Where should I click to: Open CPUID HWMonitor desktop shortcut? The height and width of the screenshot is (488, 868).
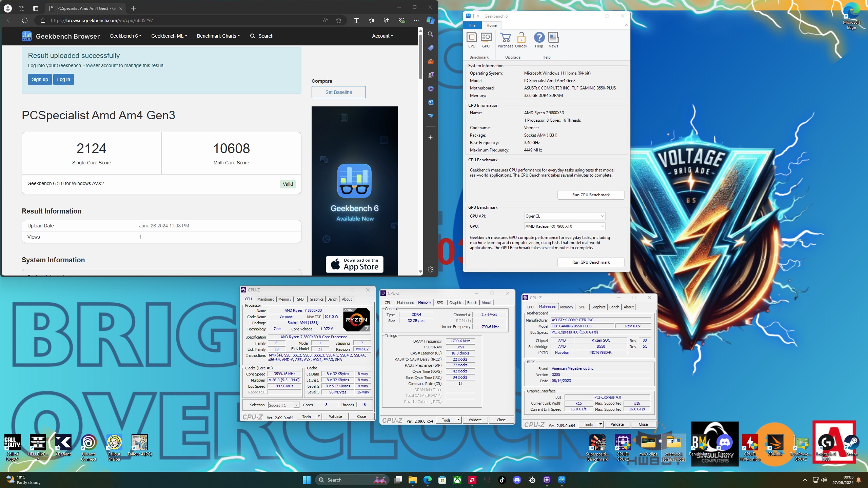[x=750, y=447]
